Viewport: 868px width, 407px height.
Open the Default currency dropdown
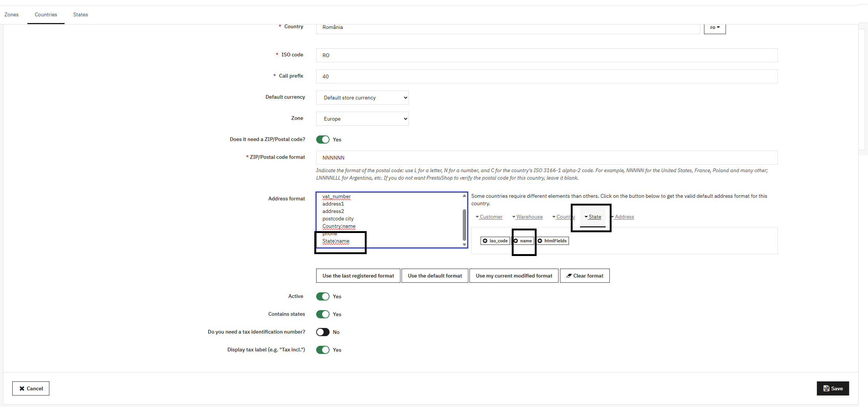click(x=362, y=98)
